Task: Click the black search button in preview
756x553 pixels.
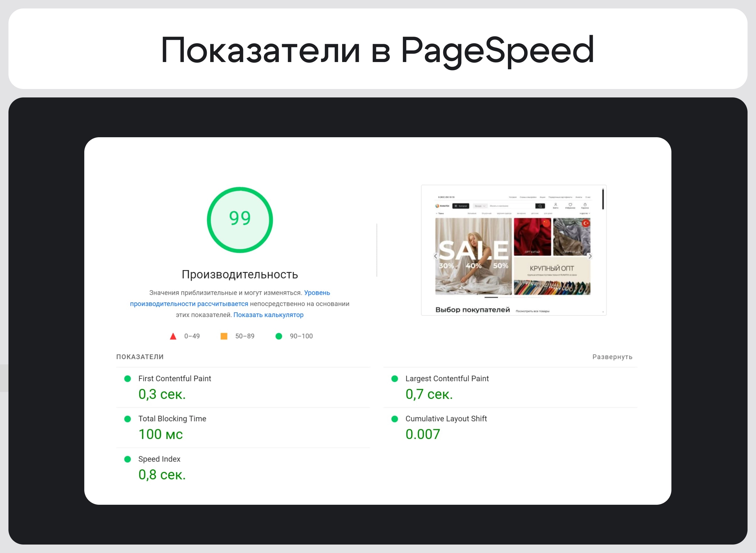Action: tap(540, 206)
